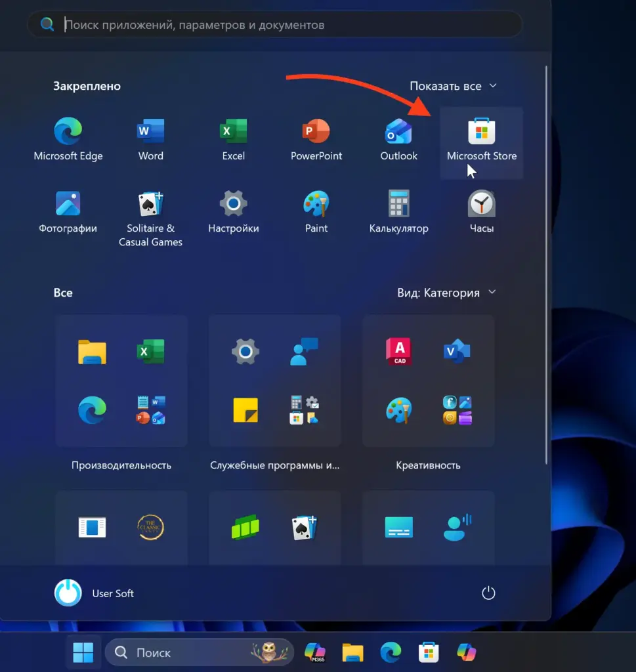Open Sticky Notes yellow icon
Image resolution: width=636 pixels, height=672 pixels.
click(x=245, y=410)
